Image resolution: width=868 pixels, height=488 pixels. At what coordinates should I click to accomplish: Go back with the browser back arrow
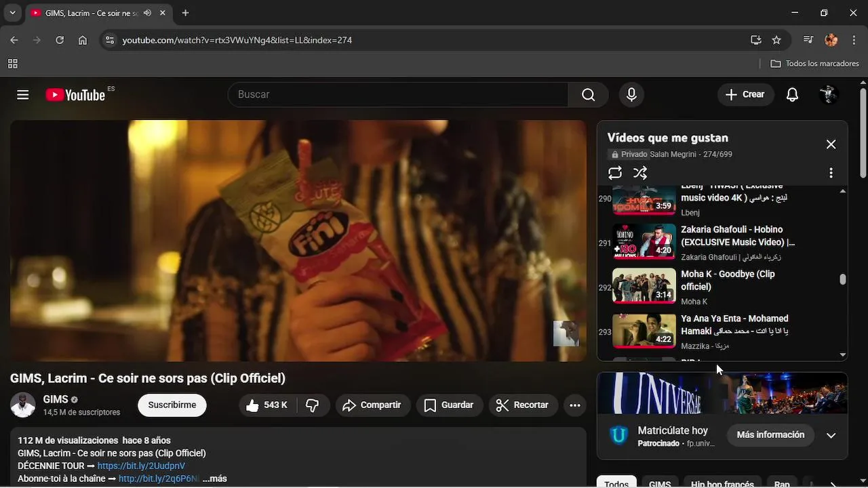click(x=14, y=40)
